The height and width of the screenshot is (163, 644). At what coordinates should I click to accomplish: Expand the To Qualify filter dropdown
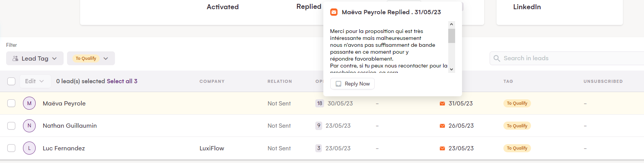click(x=106, y=58)
